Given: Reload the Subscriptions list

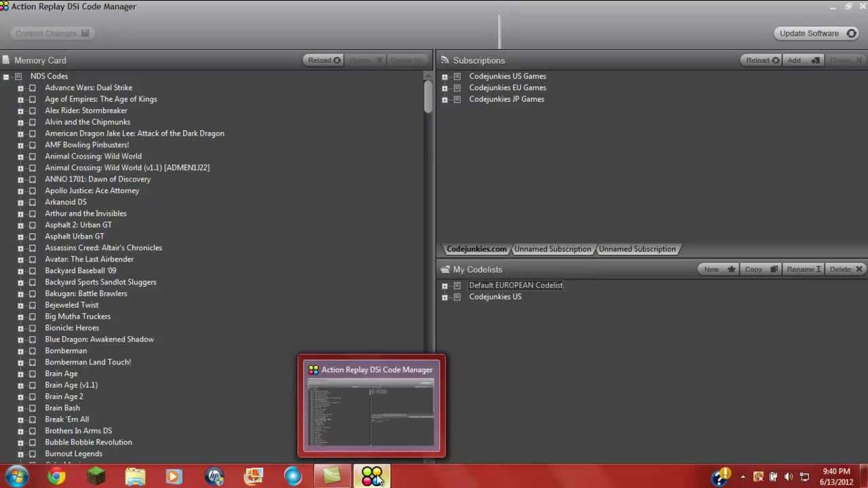Looking at the screenshot, I should pyautogui.click(x=762, y=60).
